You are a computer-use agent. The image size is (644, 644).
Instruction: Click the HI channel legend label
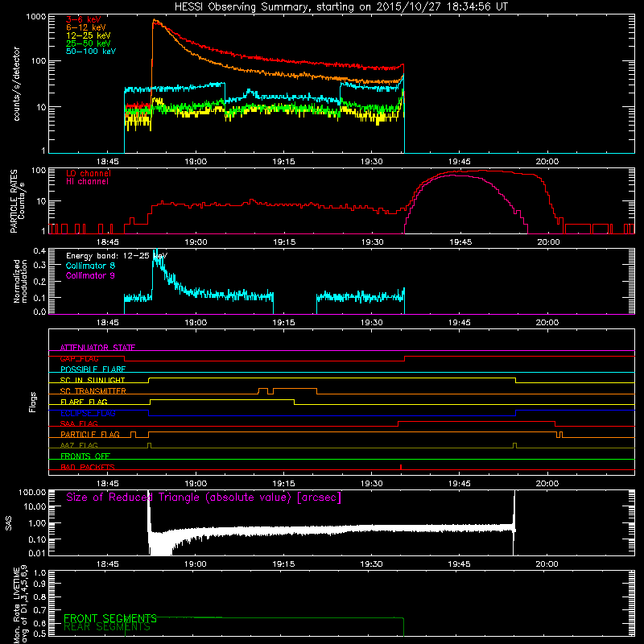point(87,182)
